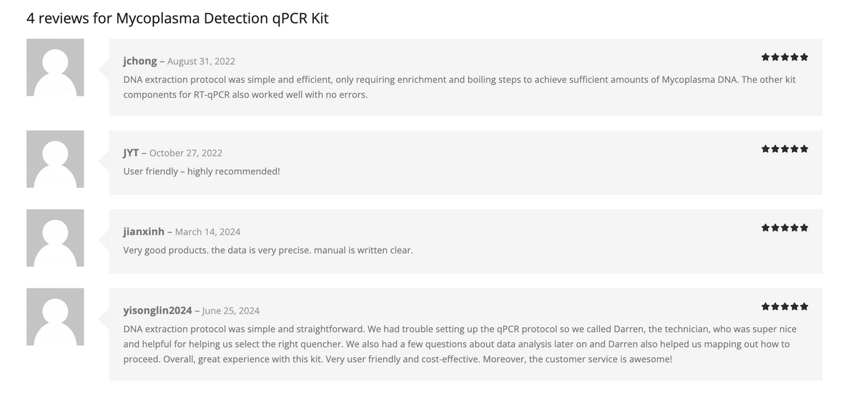This screenshot has height=405, width=868.
Task: Click the March 14, 2024 review date
Action: point(207,232)
